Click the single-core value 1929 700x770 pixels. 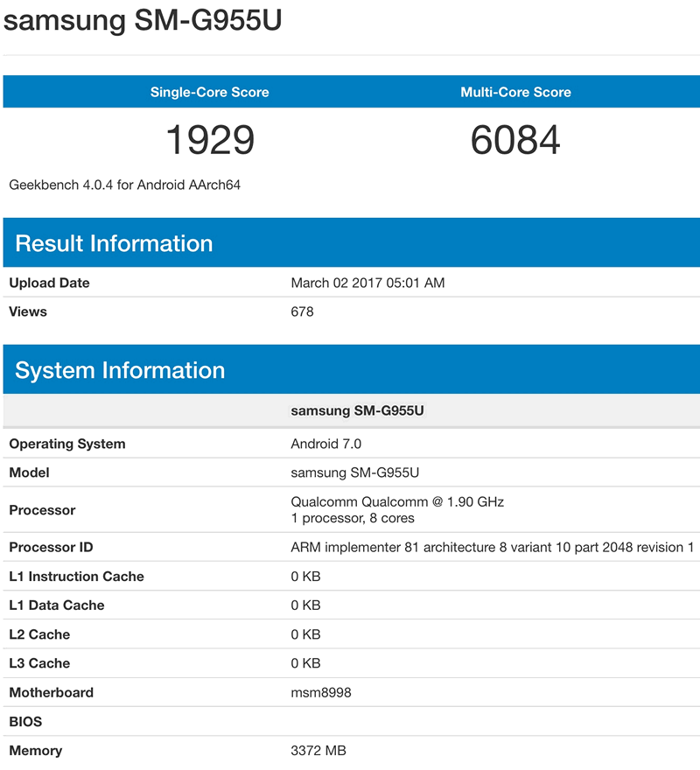210,140
